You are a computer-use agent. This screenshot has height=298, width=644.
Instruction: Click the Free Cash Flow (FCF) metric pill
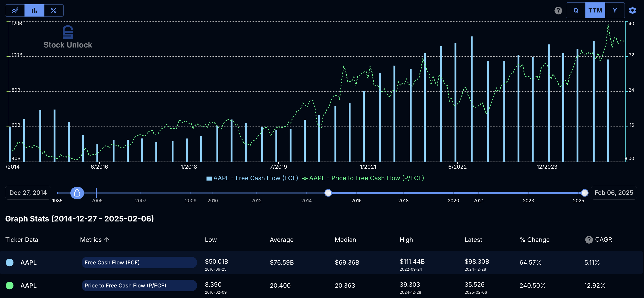[139, 262]
